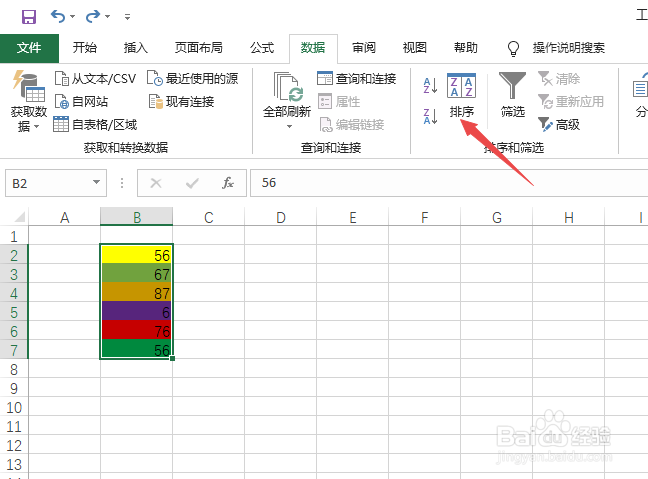
Task: Open 现有连接
Action: click(181, 102)
